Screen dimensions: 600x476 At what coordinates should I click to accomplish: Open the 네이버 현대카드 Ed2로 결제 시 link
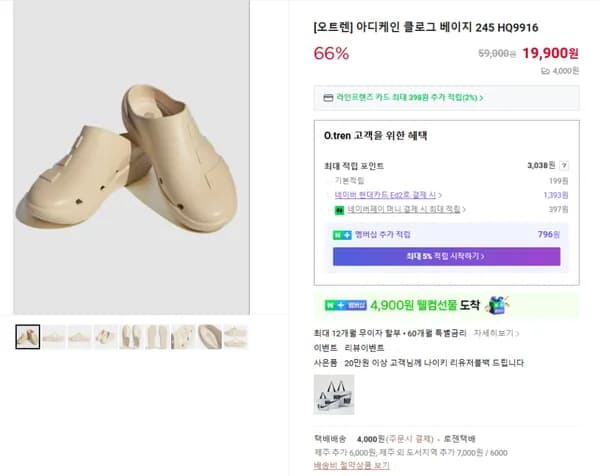coord(388,195)
